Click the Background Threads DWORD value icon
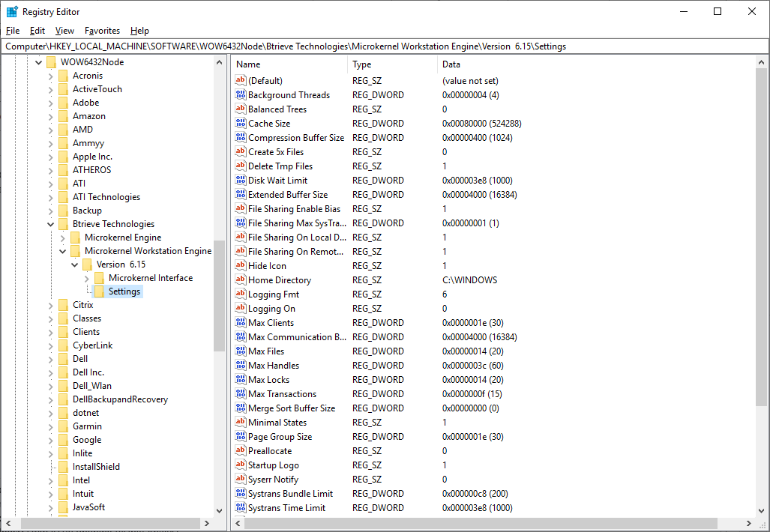 tap(240, 94)
